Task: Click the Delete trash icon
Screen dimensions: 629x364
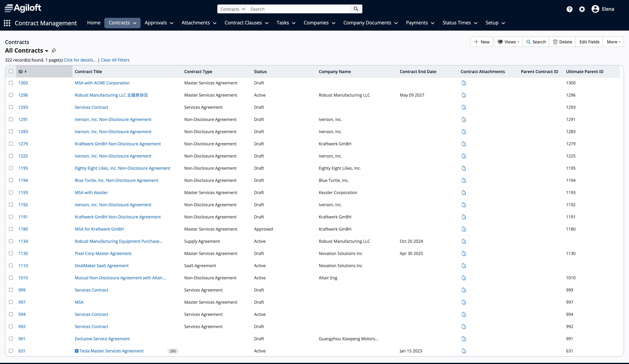Action: pos(555,42)
